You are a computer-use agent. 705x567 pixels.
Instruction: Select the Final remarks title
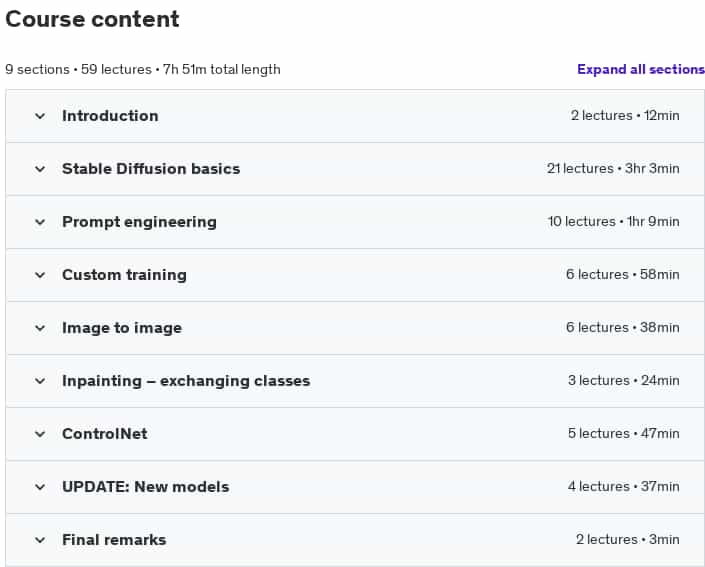[114, 540]
